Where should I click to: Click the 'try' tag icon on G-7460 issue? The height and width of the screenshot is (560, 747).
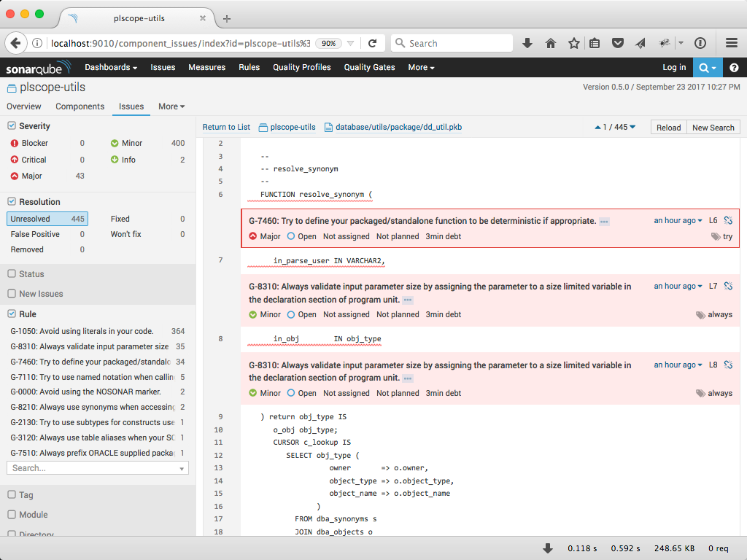pos(716,236)
